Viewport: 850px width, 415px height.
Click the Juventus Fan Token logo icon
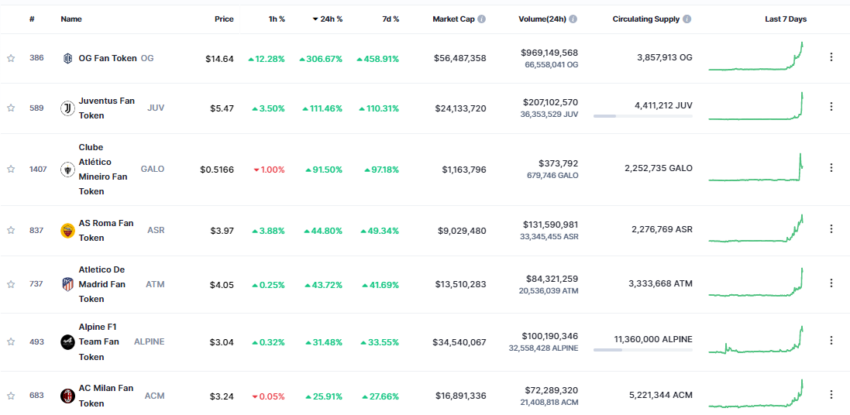pyautogui.click(x=68, y=107)
